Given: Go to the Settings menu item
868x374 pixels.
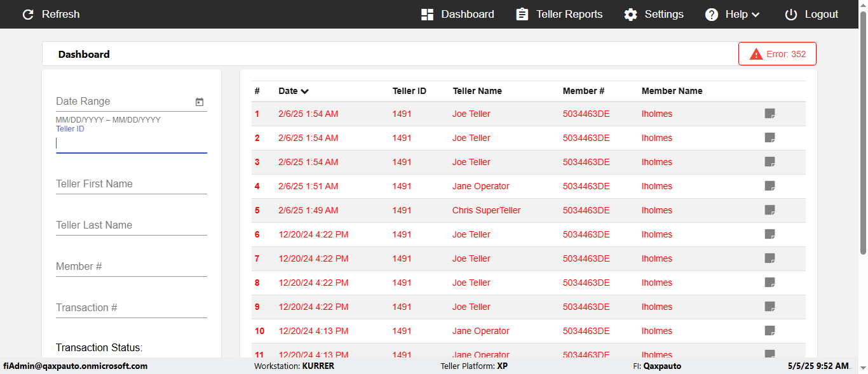Looking at the screenshot, I should (x=664, y=15).
